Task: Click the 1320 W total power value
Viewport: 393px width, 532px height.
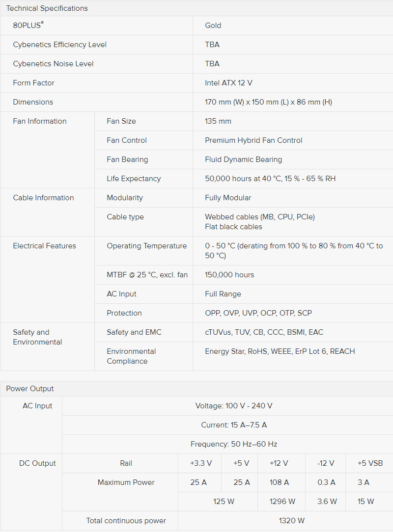Action: (292, 521)
